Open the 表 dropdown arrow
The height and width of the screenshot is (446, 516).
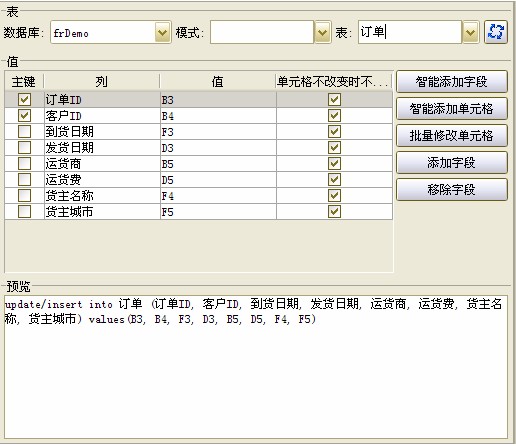470,32
